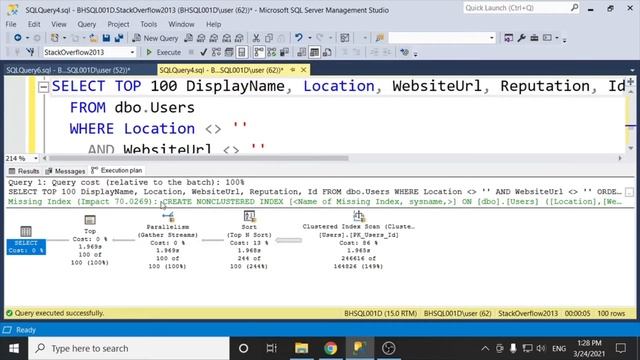Click the Change Connection icon
Viewport: 640px width, 360px height.
coord(30,52)
